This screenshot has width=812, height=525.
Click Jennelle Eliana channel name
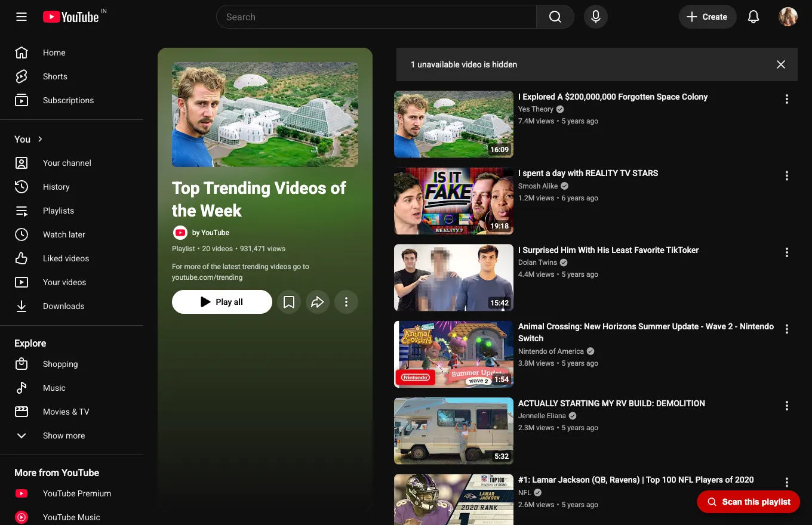(542, 416)
